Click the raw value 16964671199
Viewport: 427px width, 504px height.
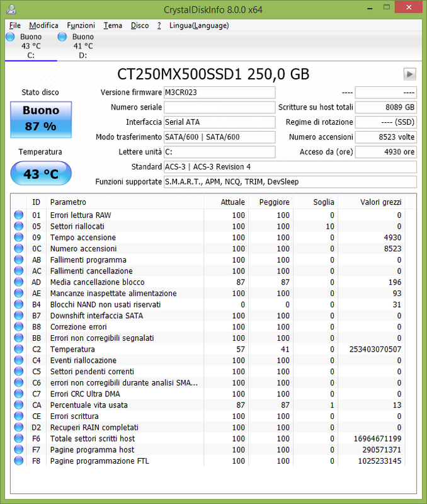click(x=377, y=438)
